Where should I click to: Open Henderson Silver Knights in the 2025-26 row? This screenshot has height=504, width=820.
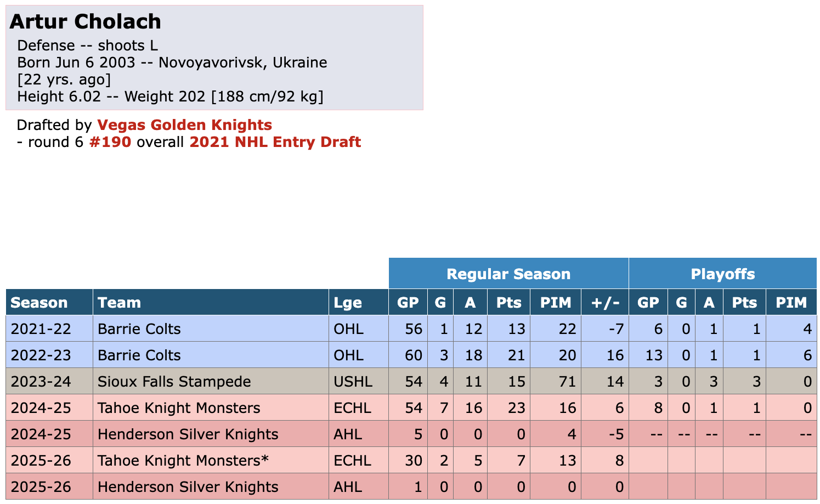tap(188, 487)
